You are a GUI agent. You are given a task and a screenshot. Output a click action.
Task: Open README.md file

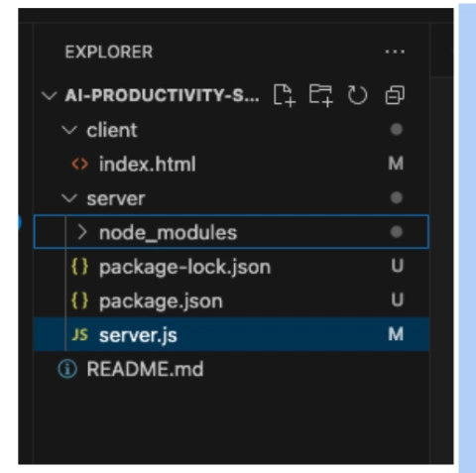coord(145,369)
